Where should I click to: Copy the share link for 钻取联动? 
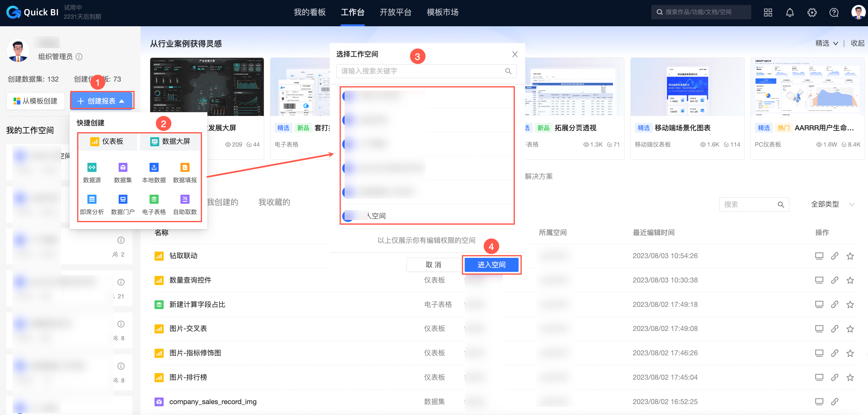pos(835,256)
